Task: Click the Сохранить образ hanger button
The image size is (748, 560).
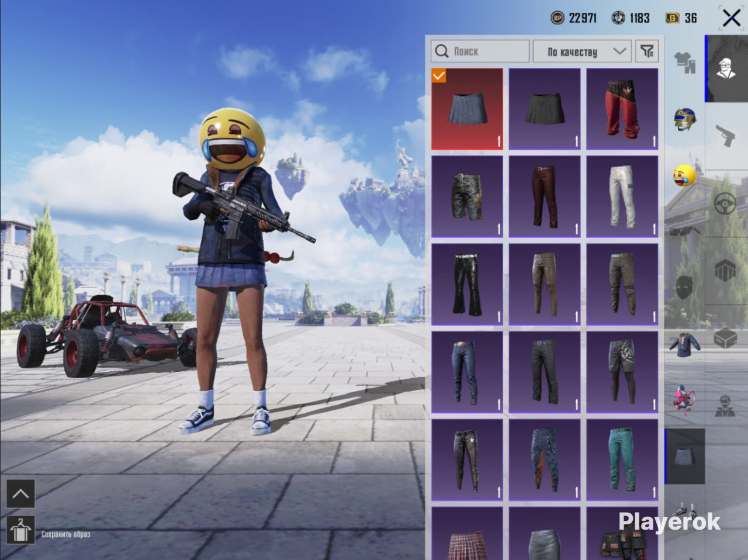Action: click(x=20, y=530)
